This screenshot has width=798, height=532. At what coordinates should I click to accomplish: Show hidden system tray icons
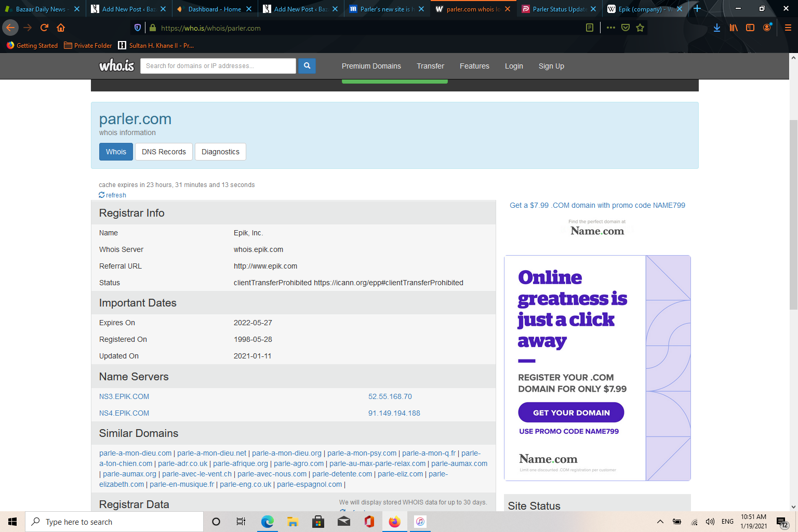(x=660, y=522)
